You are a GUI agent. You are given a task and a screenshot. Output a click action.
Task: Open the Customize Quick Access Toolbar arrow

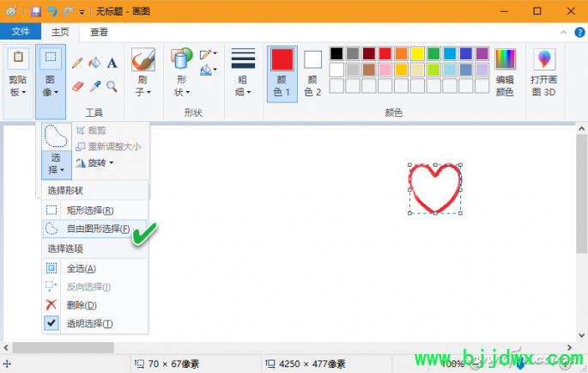tap(82, 12)
